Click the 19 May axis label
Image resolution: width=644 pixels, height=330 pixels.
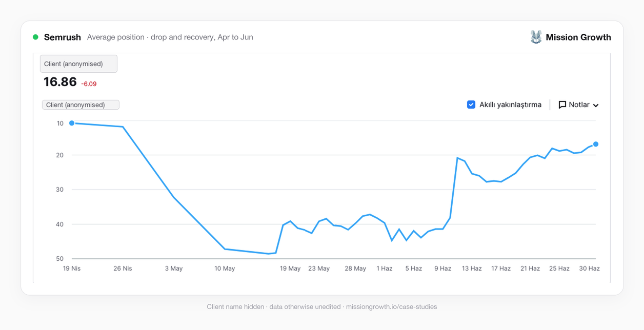point(290,269)
